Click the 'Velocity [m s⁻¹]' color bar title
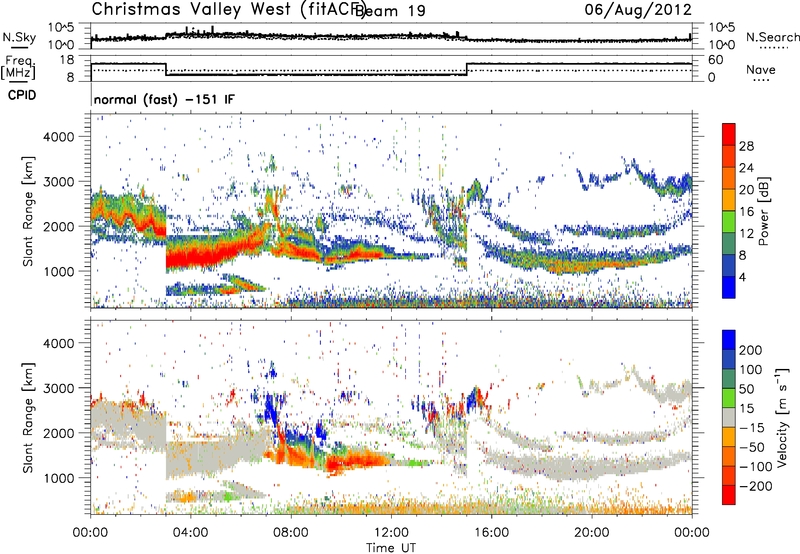 (782, 417)
